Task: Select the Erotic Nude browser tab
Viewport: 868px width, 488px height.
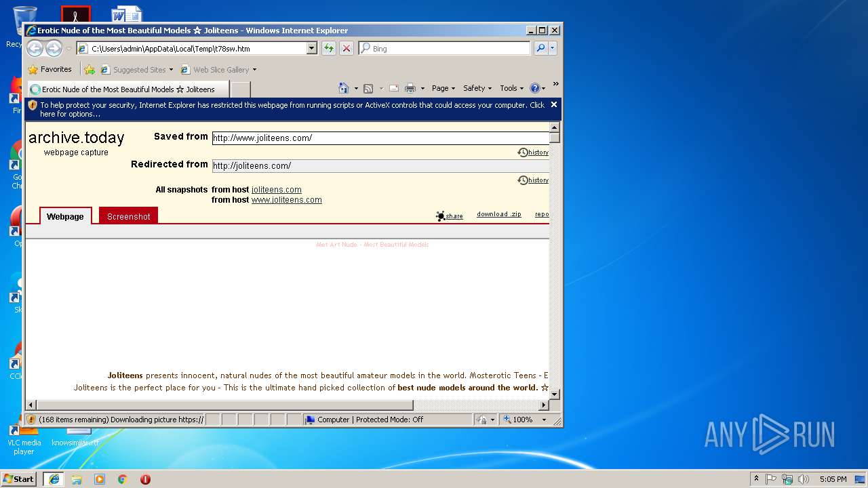Action: pos(127,89)
